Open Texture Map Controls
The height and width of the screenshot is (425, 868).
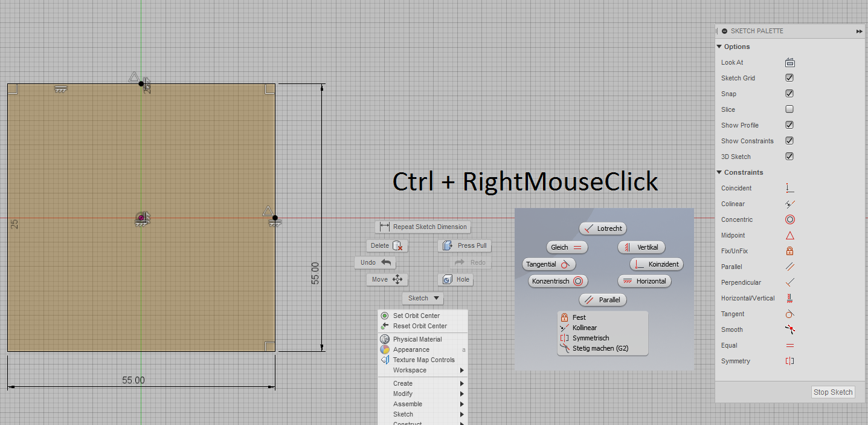coord(422,360)
